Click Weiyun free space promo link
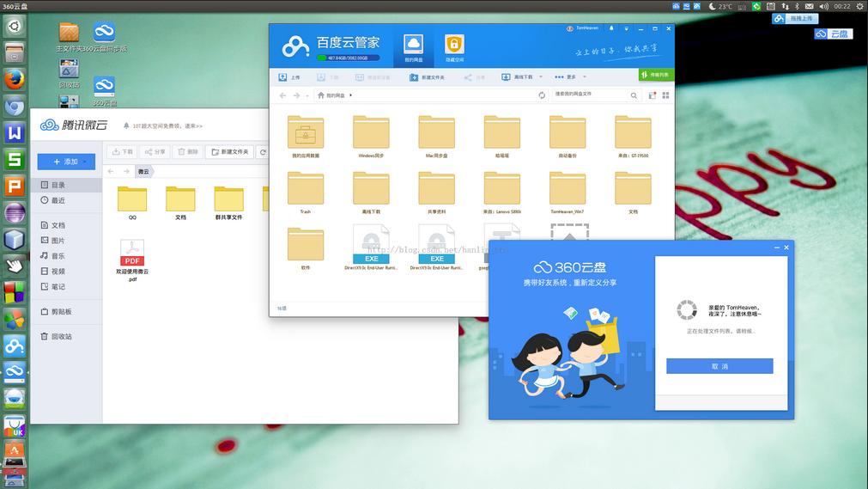 pos(167,125)
